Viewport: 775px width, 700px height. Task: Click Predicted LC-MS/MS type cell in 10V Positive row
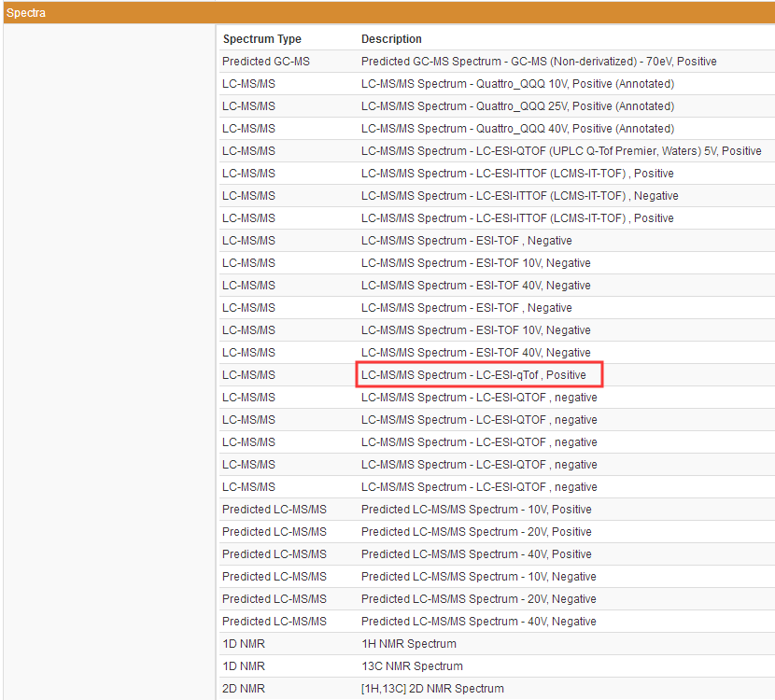(x=275, y=510)
